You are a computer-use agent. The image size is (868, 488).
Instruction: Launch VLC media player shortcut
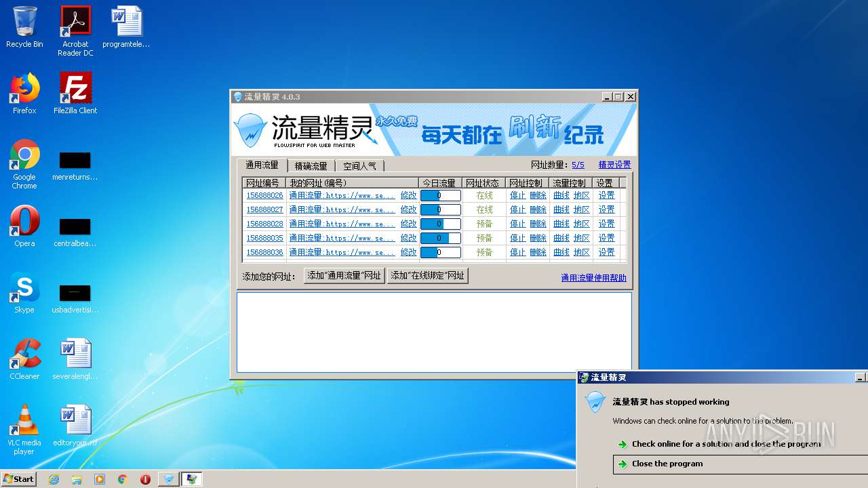click(24, 430)
